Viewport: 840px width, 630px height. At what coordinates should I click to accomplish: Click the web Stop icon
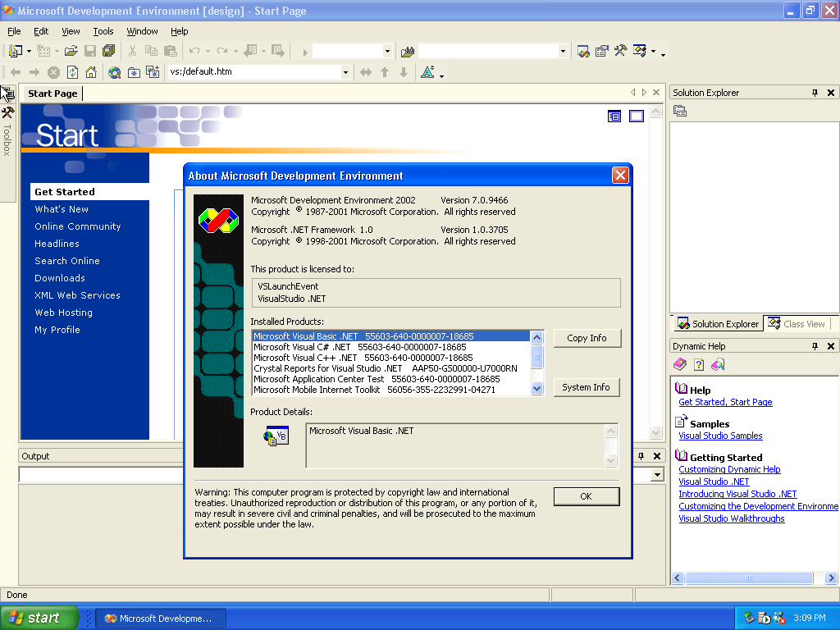tap(53, 72)
